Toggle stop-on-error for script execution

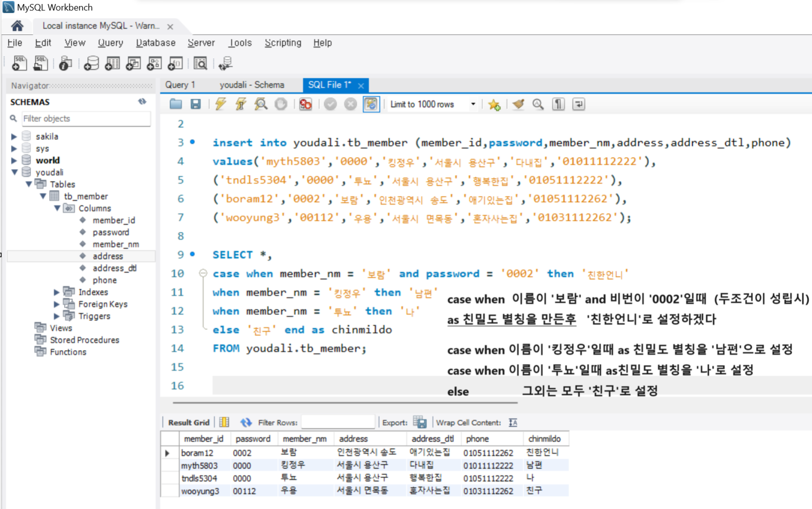click(306, 104)
